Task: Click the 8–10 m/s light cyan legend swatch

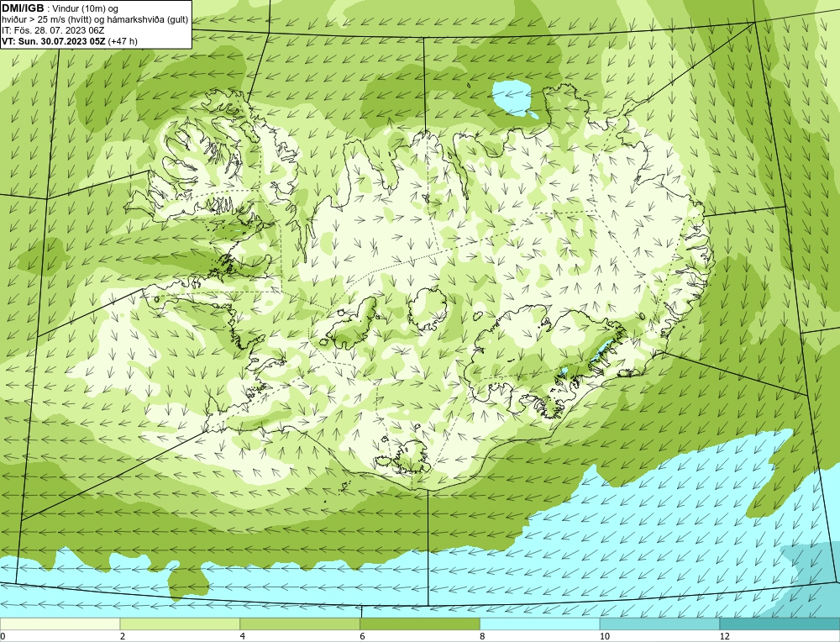Action: (540, 624)
